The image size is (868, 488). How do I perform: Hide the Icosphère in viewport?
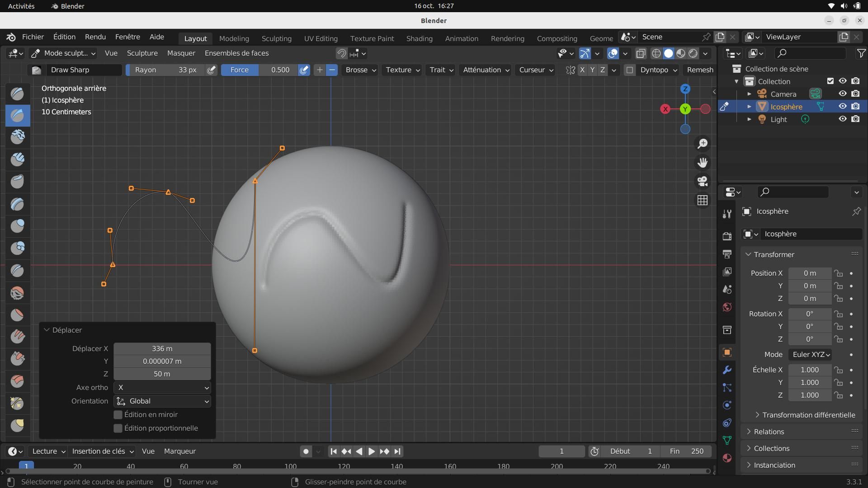click(x=843, y=106)
